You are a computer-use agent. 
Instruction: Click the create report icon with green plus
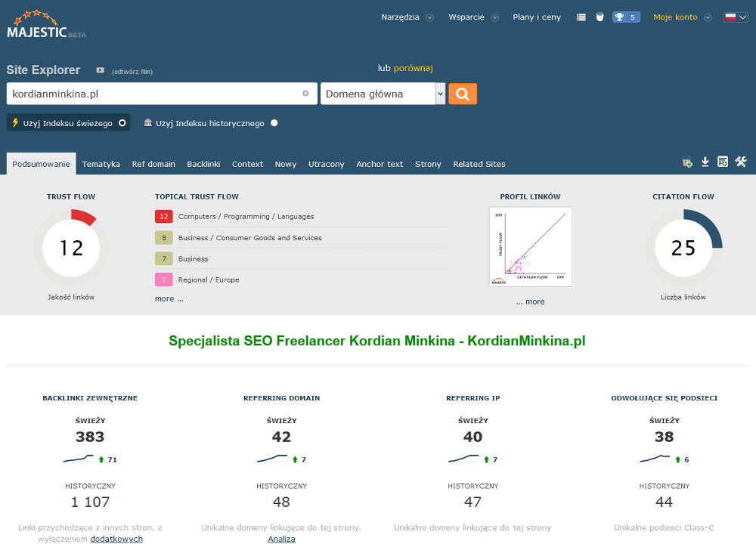point(723,162)
